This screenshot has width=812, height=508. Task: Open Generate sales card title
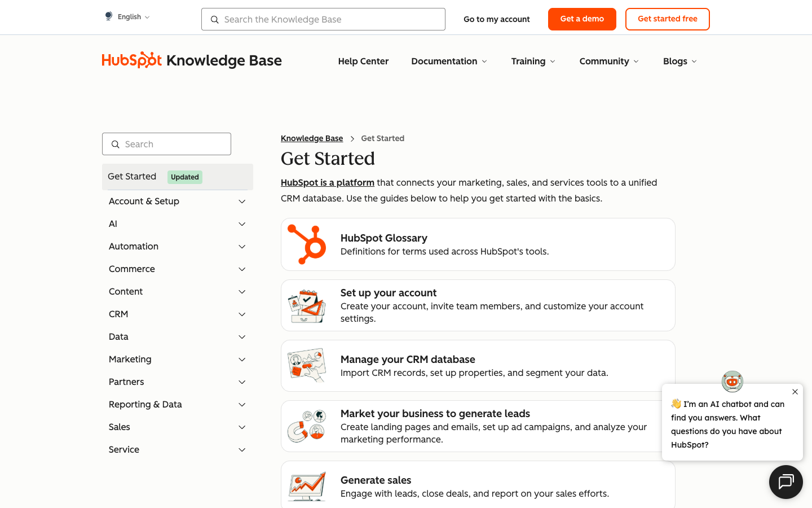(x=376, y=480)
